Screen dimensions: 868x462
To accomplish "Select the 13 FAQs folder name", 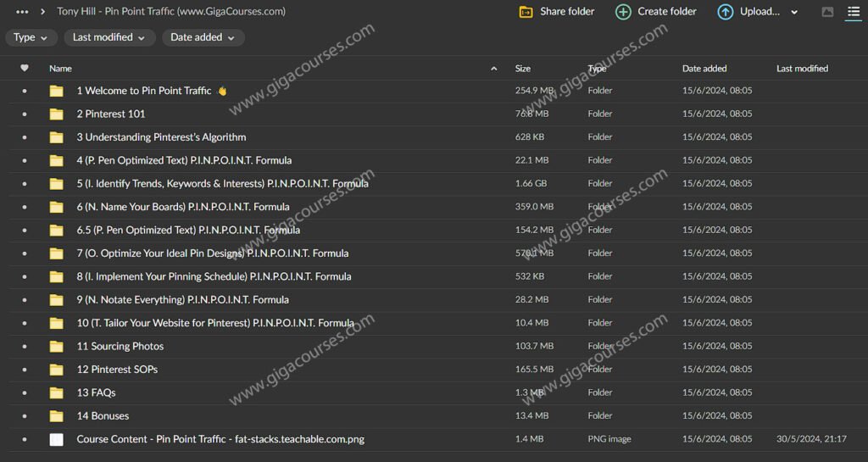I will pyautogui.click(x=96, y=392).
